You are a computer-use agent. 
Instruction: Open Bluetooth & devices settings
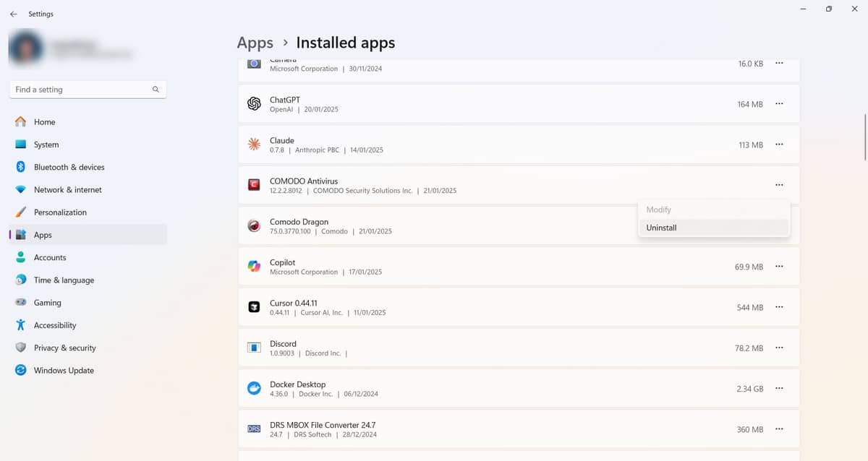(x=88, y=167)
